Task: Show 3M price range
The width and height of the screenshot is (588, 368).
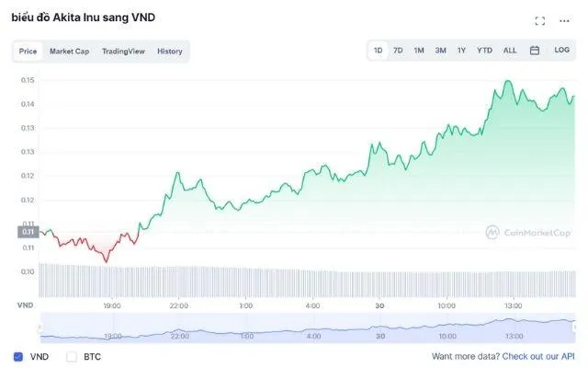Action: click(x=440, y=51)
